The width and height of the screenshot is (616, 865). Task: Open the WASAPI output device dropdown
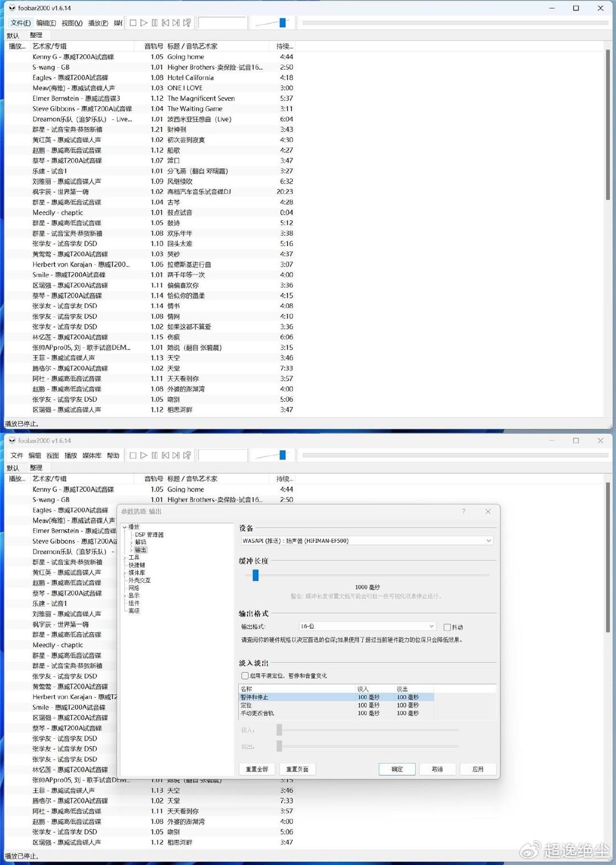(367, 540)
